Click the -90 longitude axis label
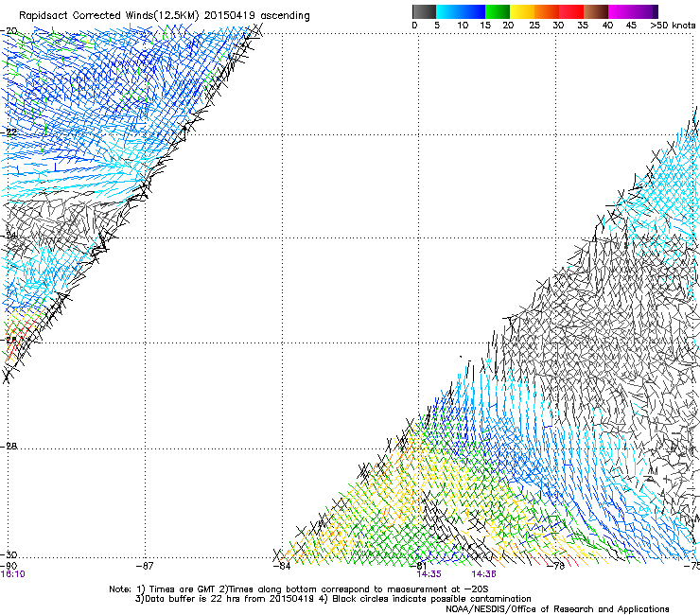Screen dimensions: 700x615 coord(9,566)
